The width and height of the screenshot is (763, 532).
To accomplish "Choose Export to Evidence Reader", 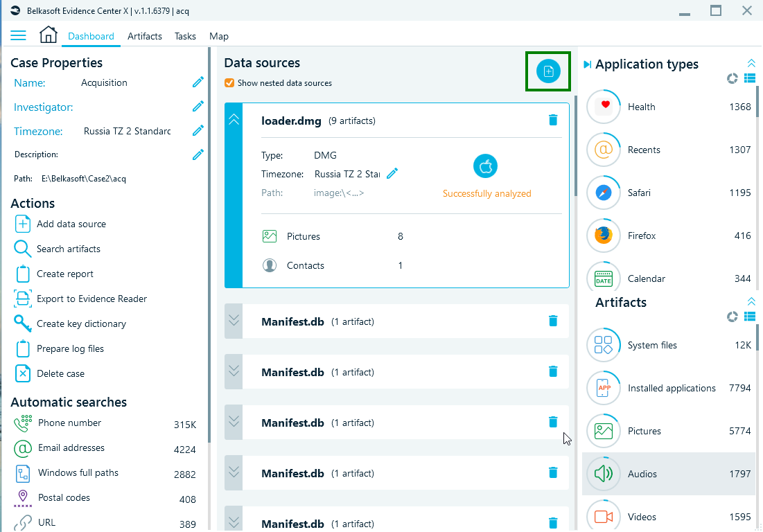I will pyautogui.click(x=81, y=299).
